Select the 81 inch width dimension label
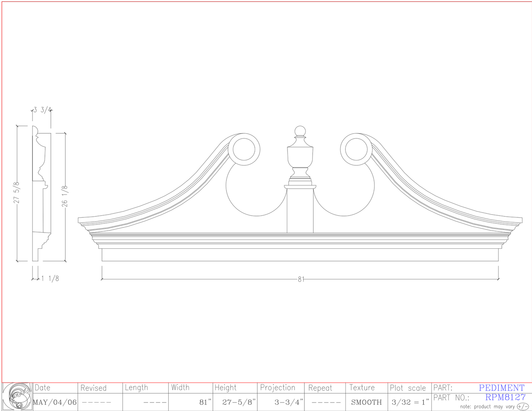Viewport: 532px width, 411px height. coord(301,279)
